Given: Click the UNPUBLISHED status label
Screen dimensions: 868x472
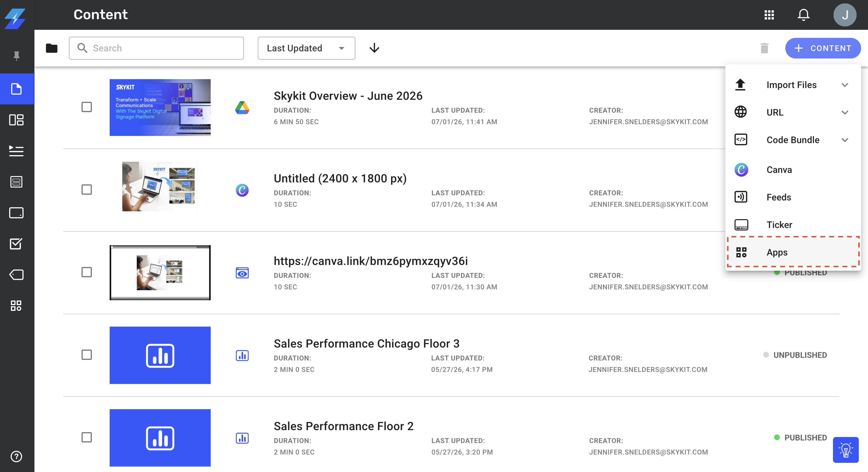Looking at the screenshot, I should coord(800,355).
